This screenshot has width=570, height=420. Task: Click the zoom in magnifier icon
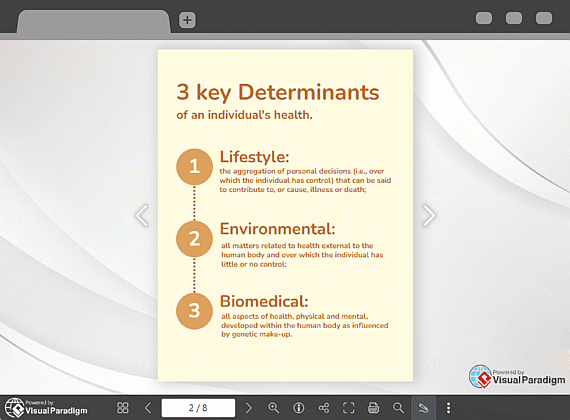[x=273, y=408]
